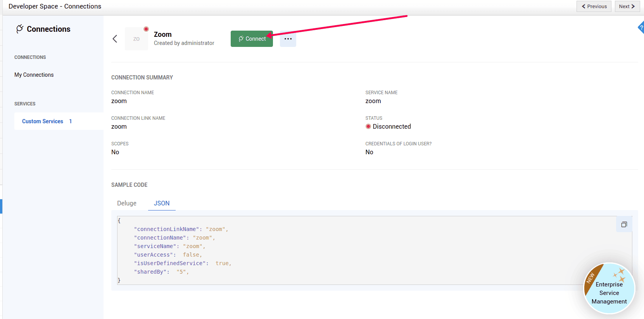Click the red Disconnected status indicator

368,126
